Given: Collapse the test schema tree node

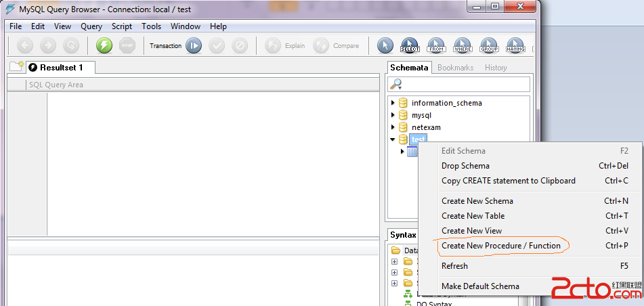Looking at the screenshot, I should click(393, 139).
